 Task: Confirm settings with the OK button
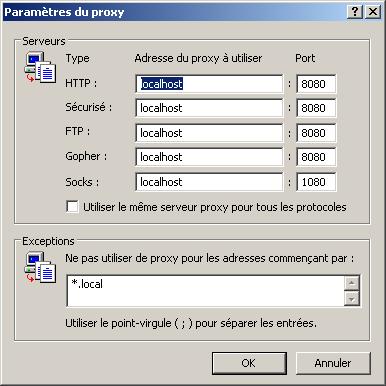pos(249,363)
